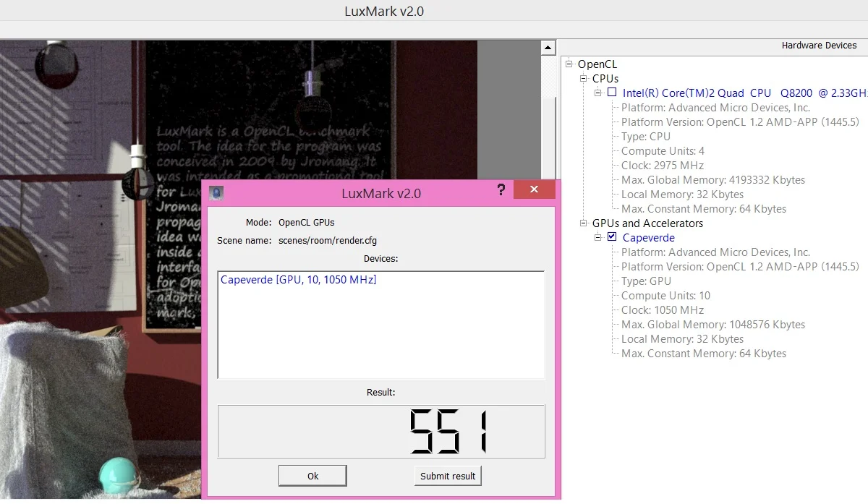Click the 'Hardware Devices' panel header

click(819, 46)
